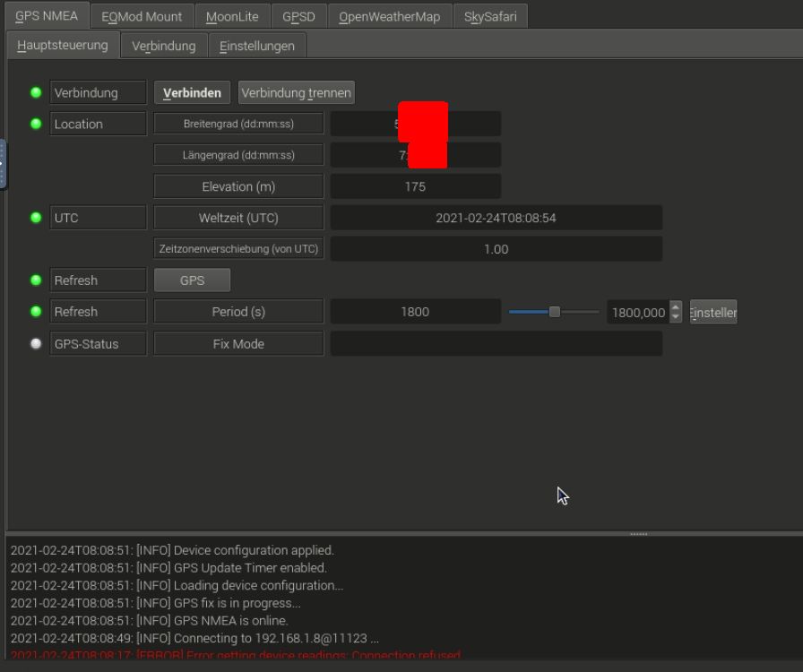
Task: Increase period value with the up arrow
Action: coord(676,306)
